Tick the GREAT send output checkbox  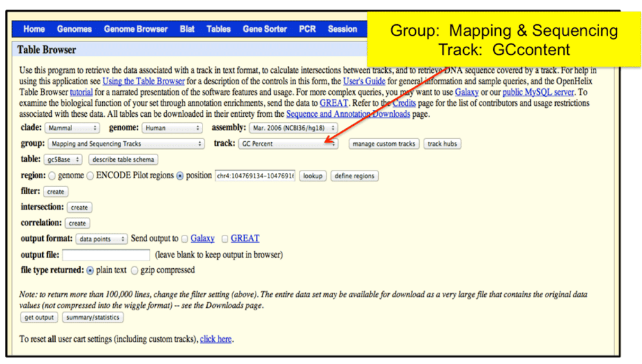[x=225, y=239]
